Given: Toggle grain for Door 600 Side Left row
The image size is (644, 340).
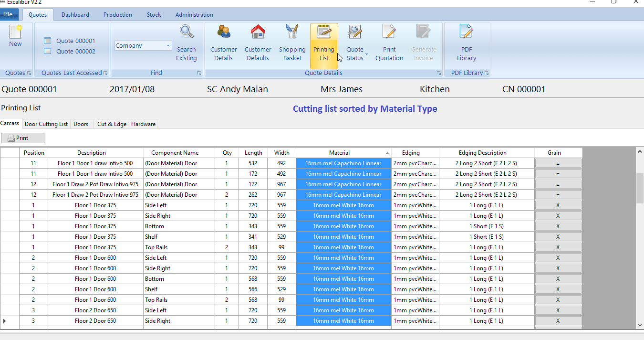Looking at the screenshot, I should [x=558, y=258].
